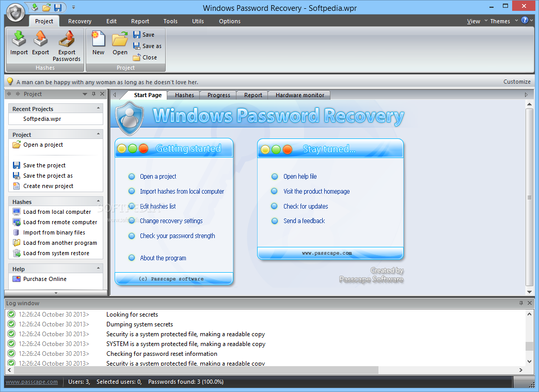Click Save the project as in side panel
The width and height of the screenshot is (539, 392).
[x=43, y=176]
